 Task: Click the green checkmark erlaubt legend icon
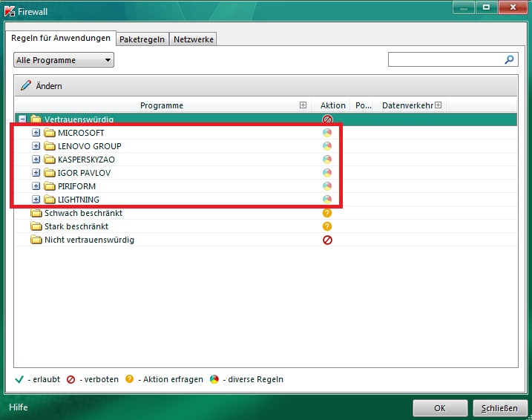[19, 379]
